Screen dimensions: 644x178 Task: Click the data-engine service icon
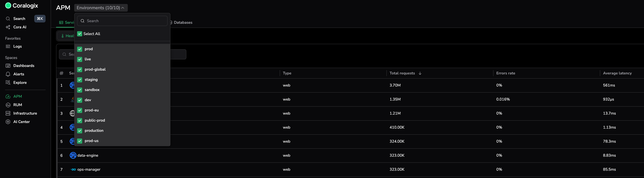coord(73,155)
